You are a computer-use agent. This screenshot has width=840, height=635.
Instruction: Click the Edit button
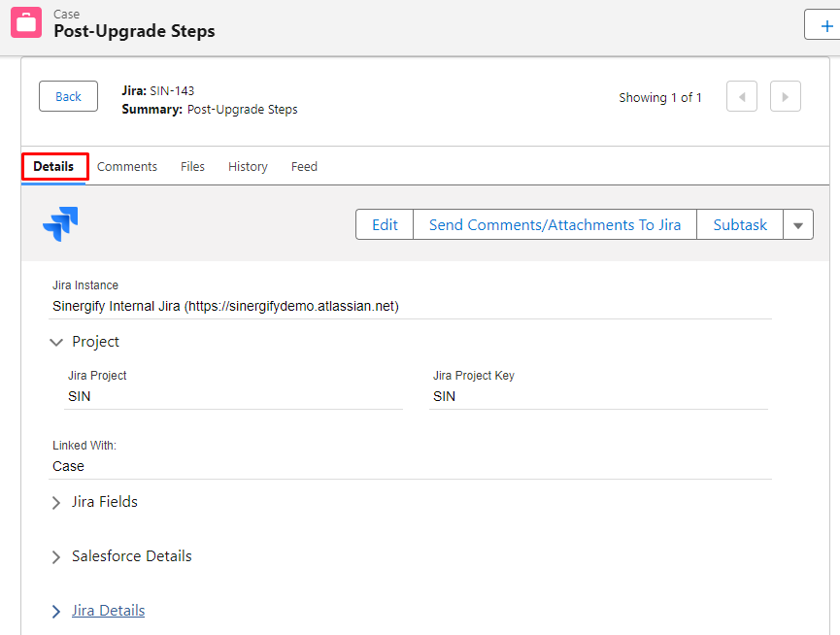click(385, 225)
